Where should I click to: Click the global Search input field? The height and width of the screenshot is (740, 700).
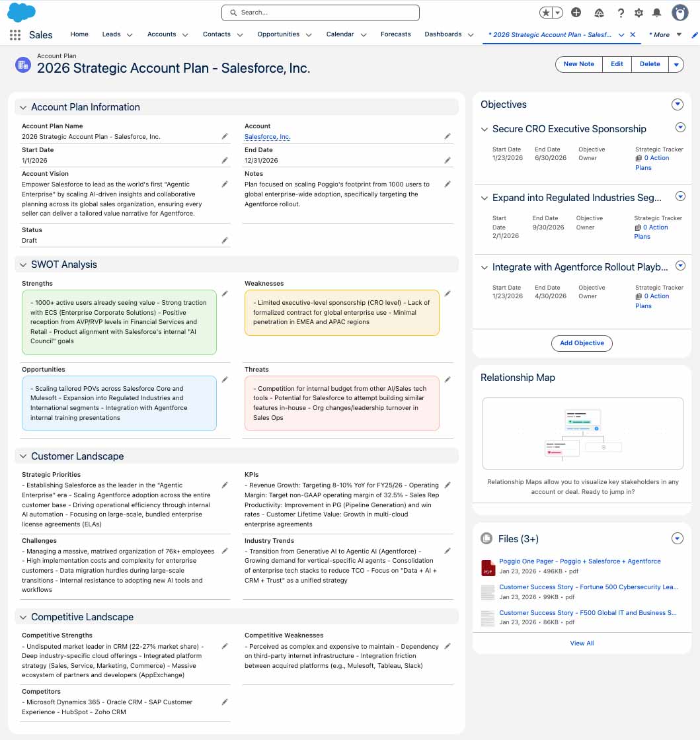click(321, 13)
